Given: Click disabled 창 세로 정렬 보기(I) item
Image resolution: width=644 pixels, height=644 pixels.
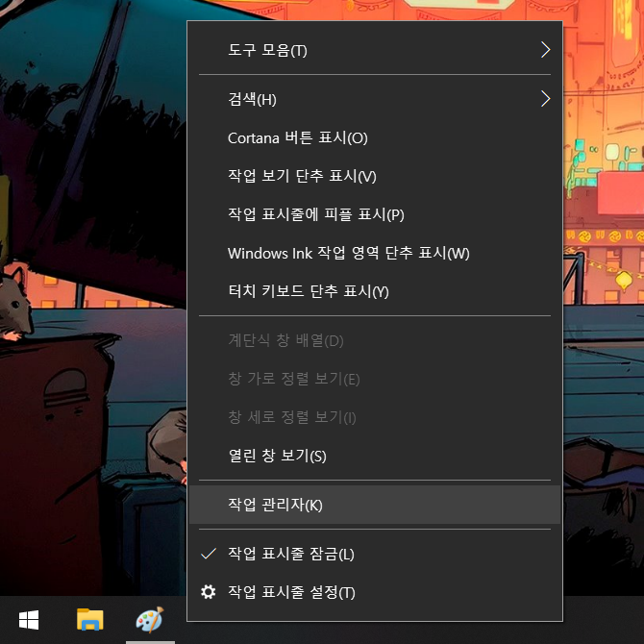Looking at the screenshot, I should coord(375,417).
